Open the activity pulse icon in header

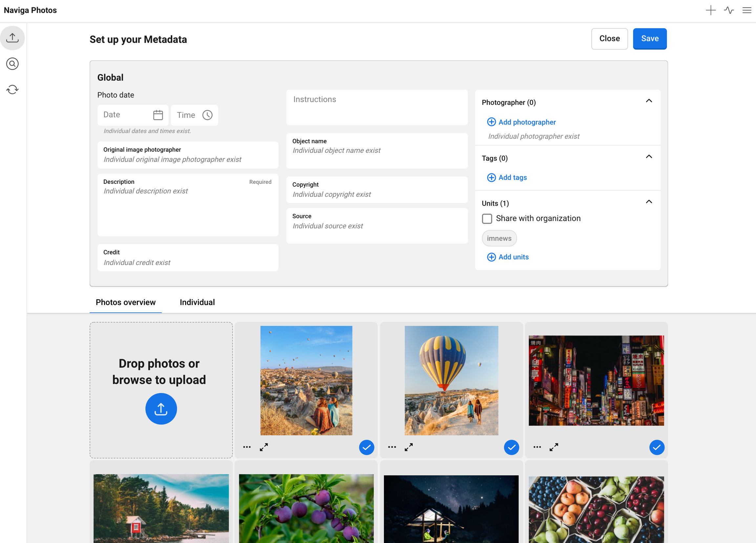tap(729, 10)
